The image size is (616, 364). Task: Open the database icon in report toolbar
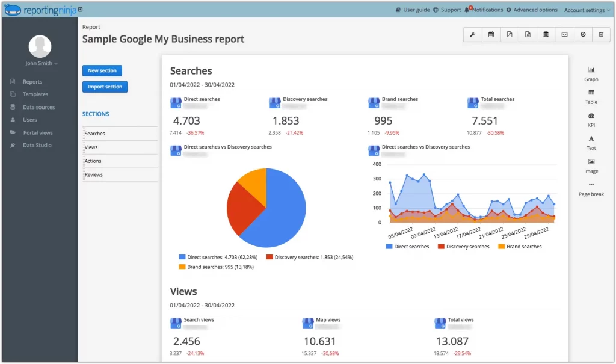[x=546, y=34]
